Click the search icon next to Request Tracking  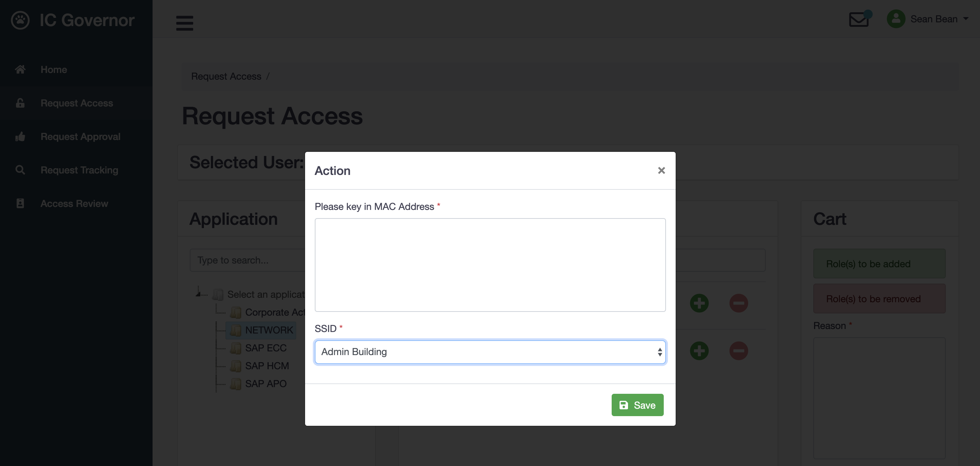pos(20,169)
